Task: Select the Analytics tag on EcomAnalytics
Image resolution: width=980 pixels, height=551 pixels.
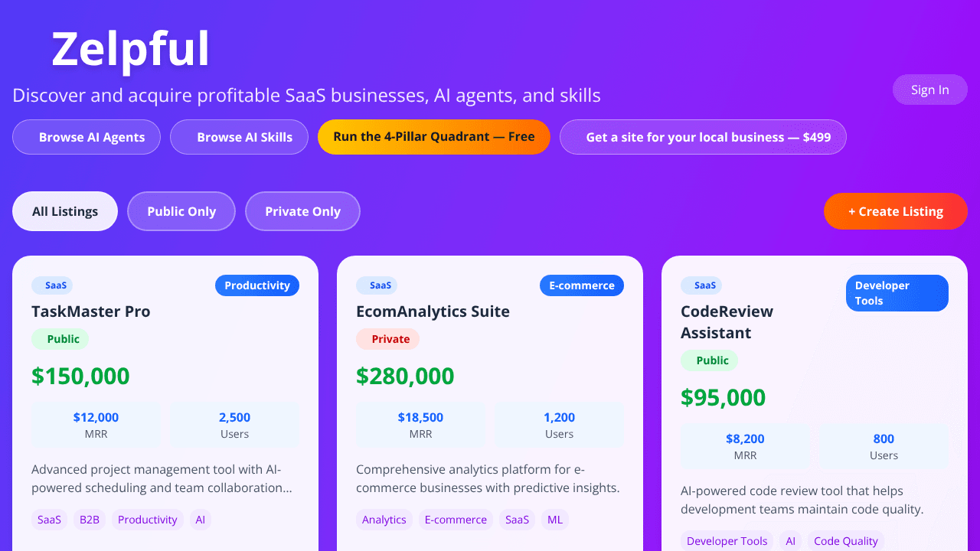Action: 384,520
